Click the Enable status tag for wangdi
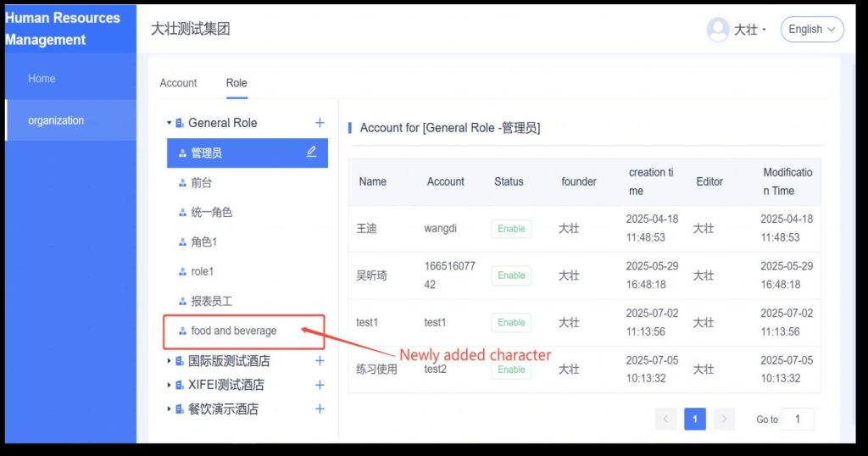Screen dimensions: 868x456 point(511,229)
